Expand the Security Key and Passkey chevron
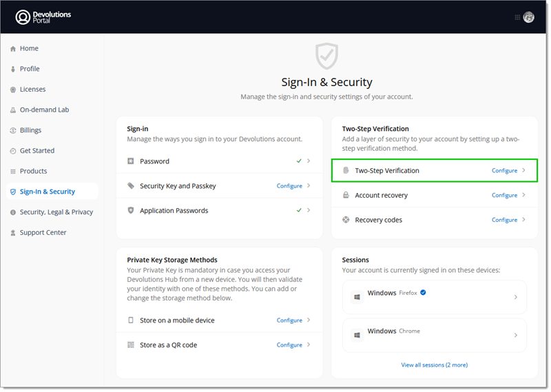This screenshot has height=392, width=551. coord(309,185)
